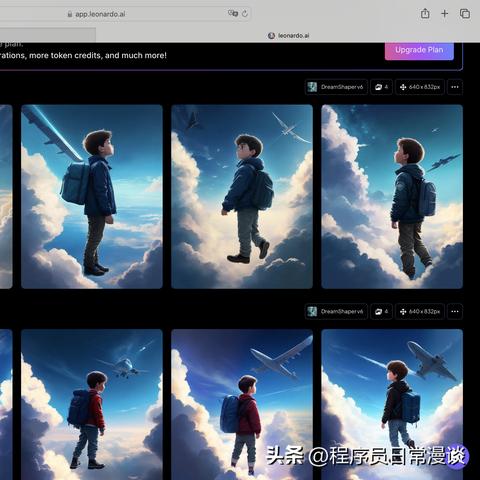Open black jacket boy with airplane image
Viewport: 480px width, 480px height.
coord(392,404)
